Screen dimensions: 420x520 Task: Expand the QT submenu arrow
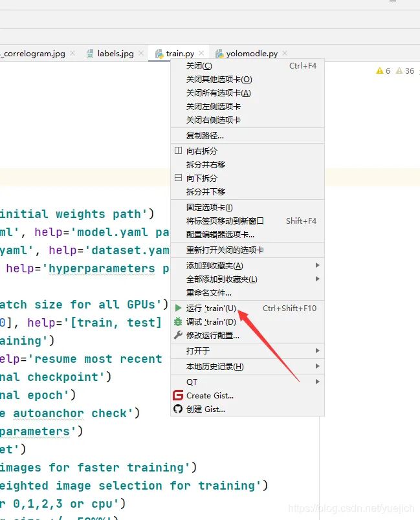318,382
